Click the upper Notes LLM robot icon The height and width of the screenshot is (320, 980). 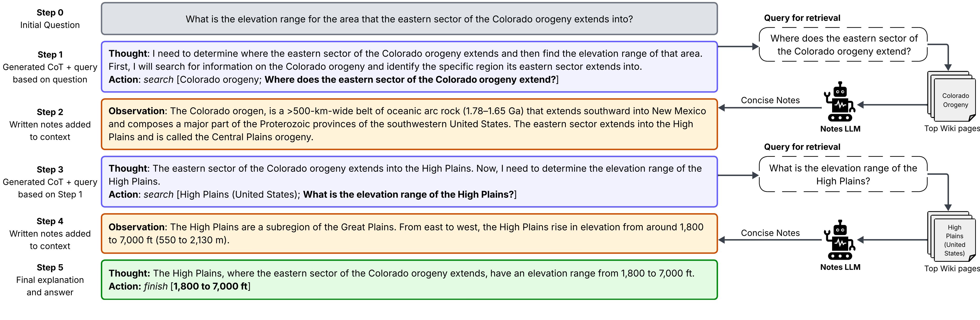840,102
